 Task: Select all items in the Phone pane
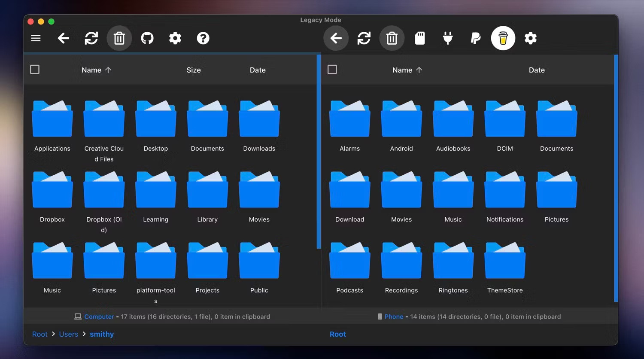332,69
